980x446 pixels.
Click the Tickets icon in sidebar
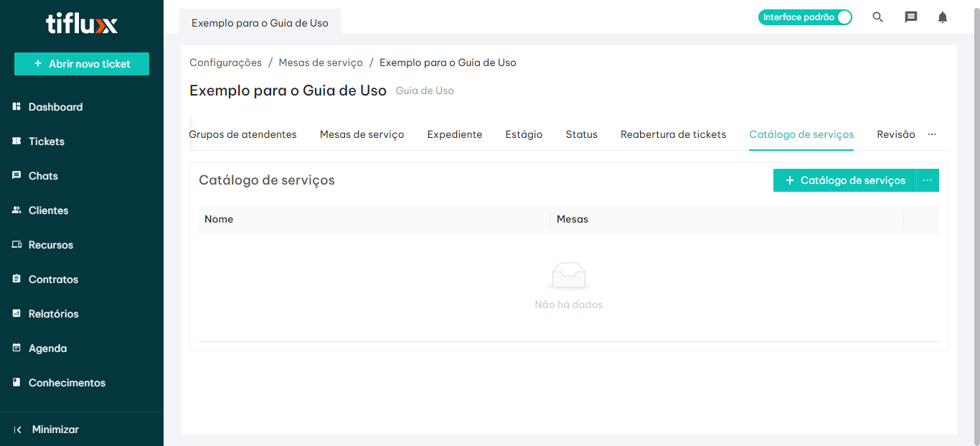17,141
